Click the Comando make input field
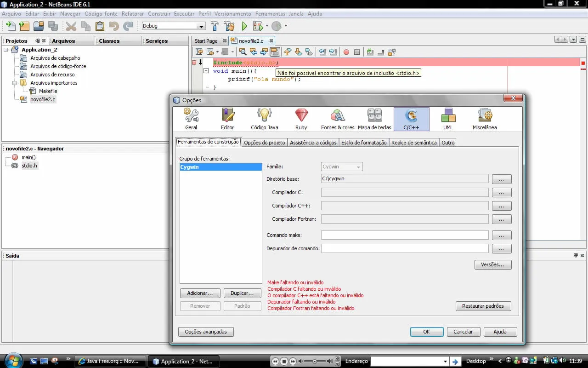 pos(405,235)
